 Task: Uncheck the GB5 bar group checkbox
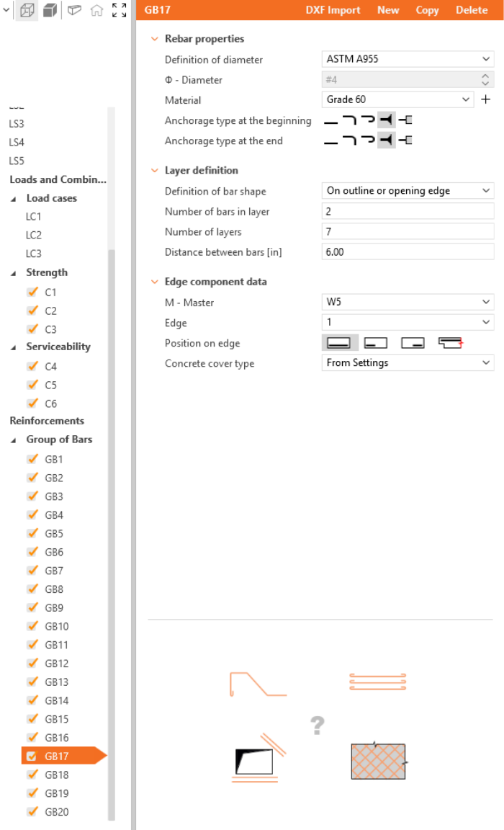tap(32, 533)
